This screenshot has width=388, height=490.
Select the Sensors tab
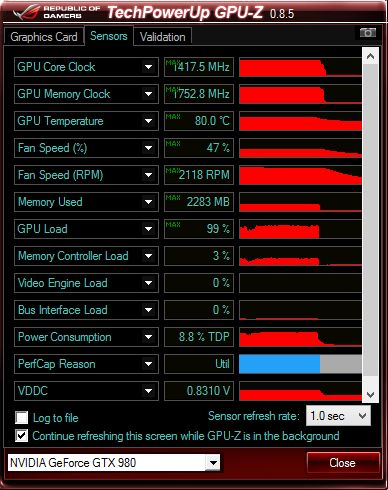point(109,36)
